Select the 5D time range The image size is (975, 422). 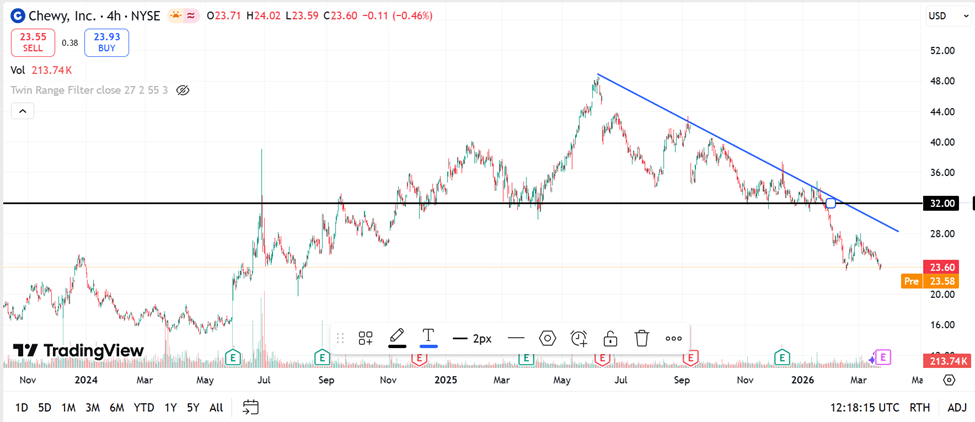coord(45,408)
